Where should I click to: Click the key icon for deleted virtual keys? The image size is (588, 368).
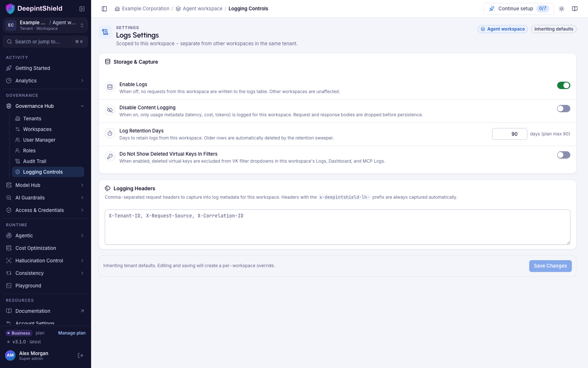pos(110,156)
